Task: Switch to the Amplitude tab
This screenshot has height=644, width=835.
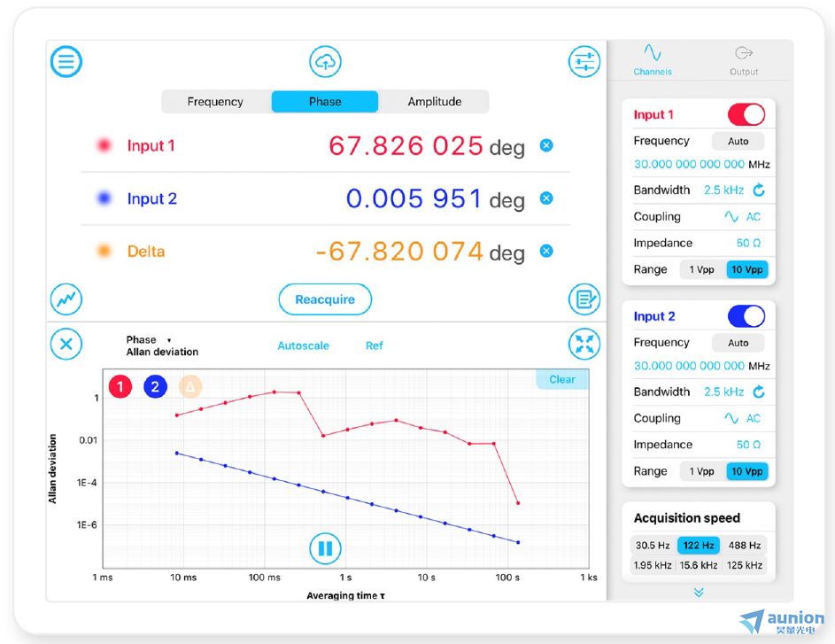Action: coord(435,102)
